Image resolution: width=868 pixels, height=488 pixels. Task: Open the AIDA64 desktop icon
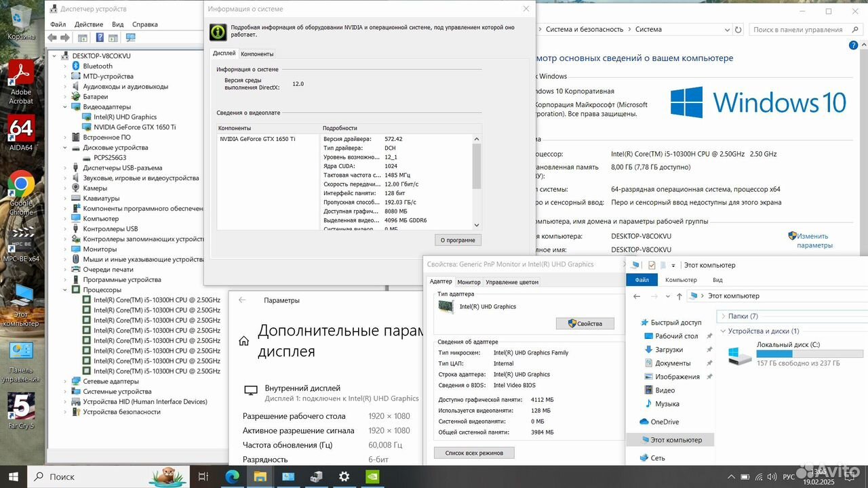[x=21, y=133]
